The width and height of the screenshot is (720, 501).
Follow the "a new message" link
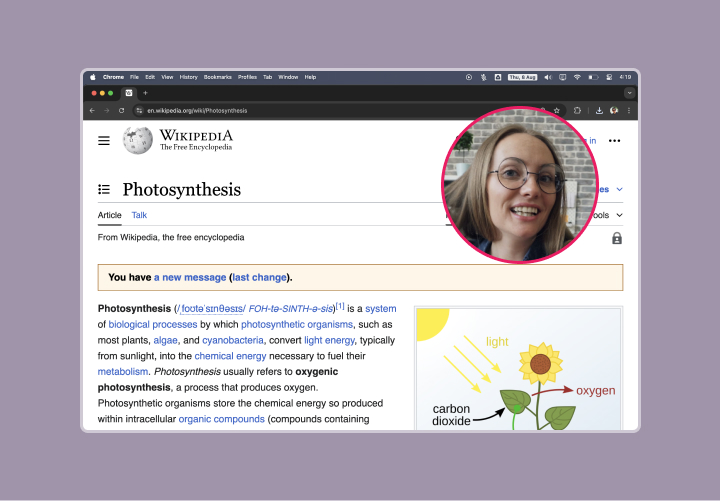click(x=190, y=277)
